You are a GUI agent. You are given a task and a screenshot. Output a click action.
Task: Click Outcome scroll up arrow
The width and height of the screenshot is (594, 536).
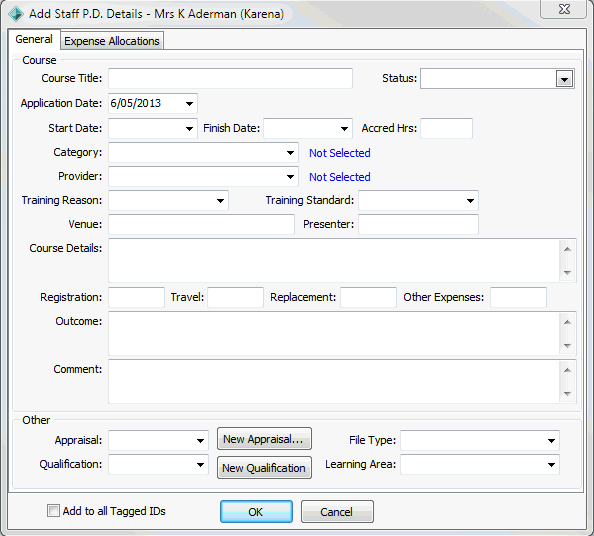pyautogui.click(x=567, y=322)
